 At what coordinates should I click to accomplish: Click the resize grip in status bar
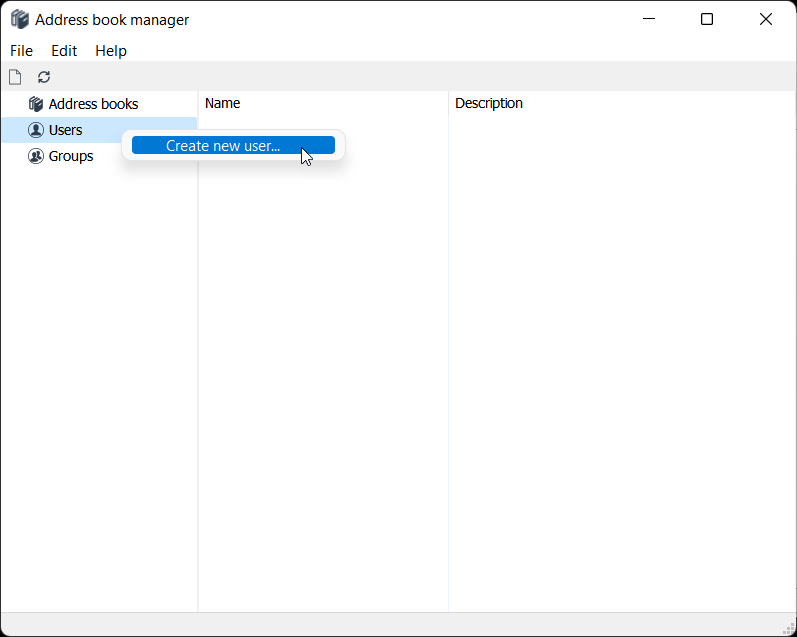click(x=788, y=628)
